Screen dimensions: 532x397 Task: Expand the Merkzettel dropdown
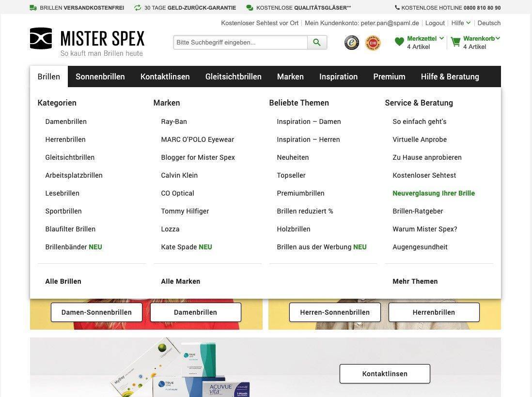(441, 38)
